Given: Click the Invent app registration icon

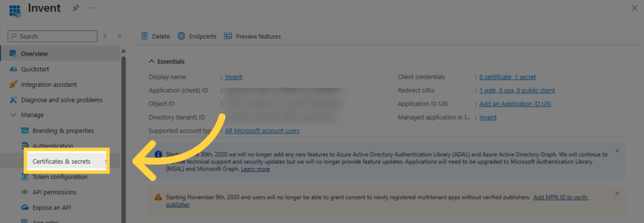Looking at the screenshot, I should pos(15,11).
